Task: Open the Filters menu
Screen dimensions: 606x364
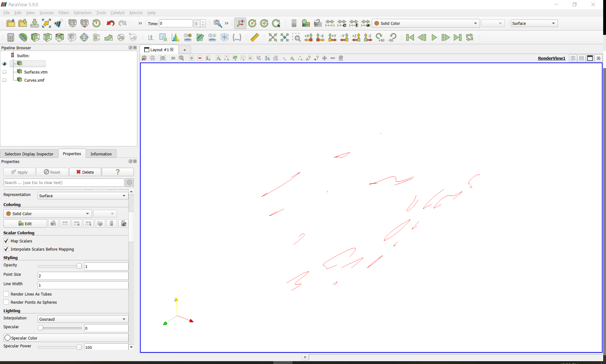Action: [x=64, y=13]
